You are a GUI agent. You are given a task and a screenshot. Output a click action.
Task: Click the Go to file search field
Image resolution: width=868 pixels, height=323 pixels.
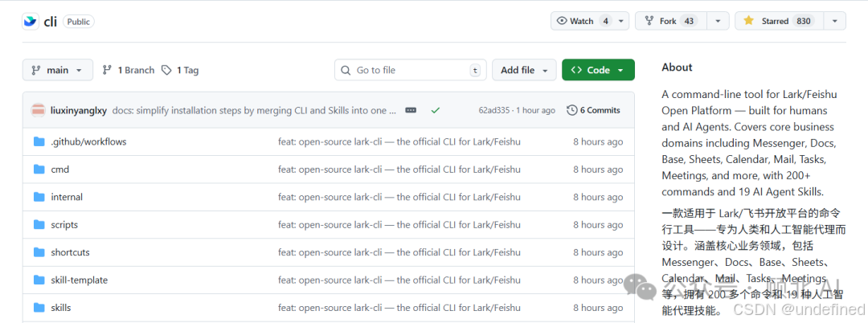(x=410, y=70)
